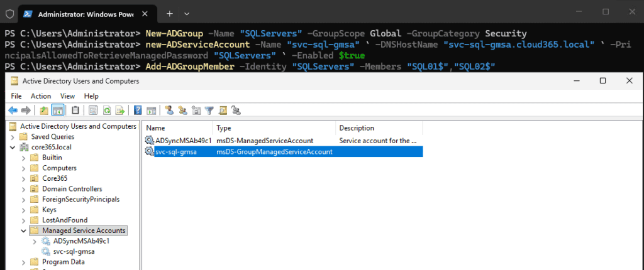
Task: Create new organizational unit toolbar icon
Action: (196, 110)
